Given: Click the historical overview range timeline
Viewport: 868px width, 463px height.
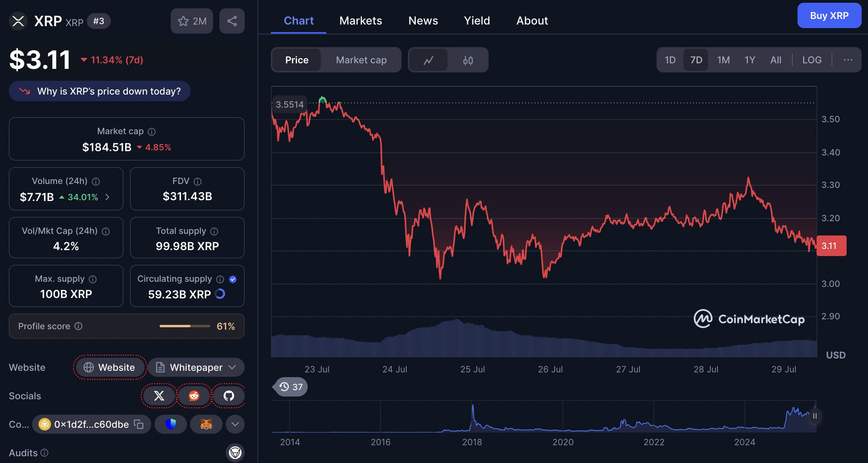Looking at the screenshot, I should [x=544, y=416].
